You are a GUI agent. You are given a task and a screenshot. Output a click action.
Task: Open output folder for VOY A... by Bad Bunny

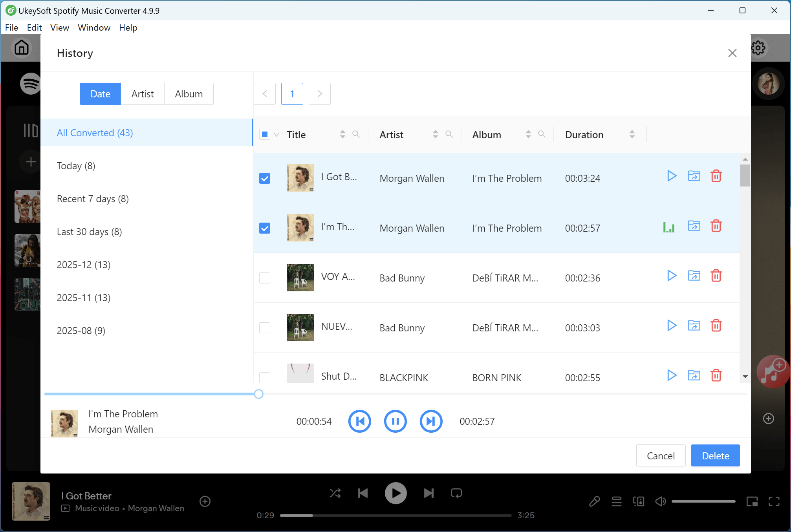click(694, 276)
